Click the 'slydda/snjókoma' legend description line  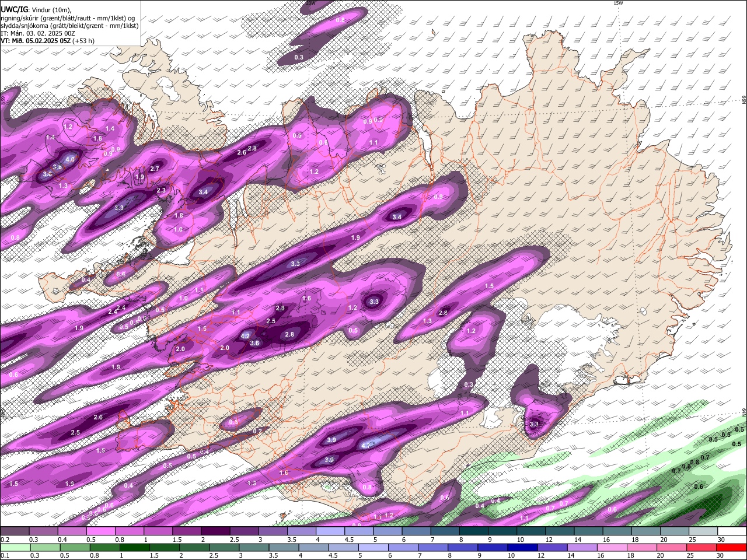pyautogui.click(x=69, y=26)
